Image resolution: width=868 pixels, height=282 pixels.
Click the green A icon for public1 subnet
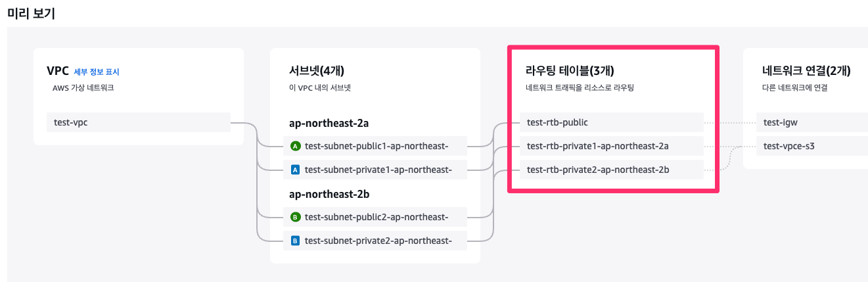[x=295, y=146]
